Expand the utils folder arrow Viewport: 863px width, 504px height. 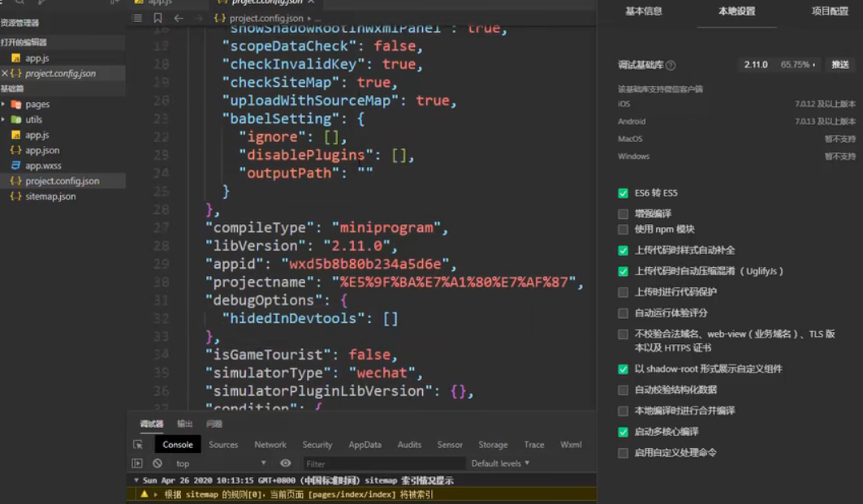[x=3, y=119]
